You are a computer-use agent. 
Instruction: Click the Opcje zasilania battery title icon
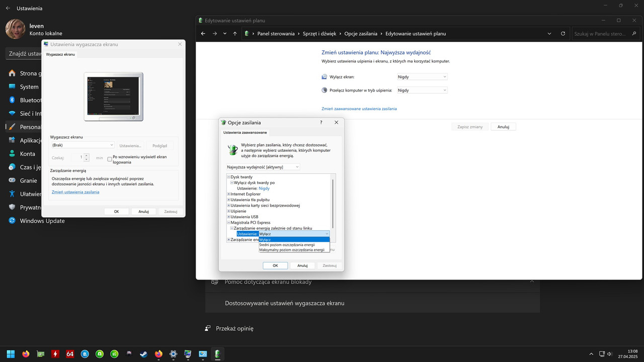coord(223,123)
